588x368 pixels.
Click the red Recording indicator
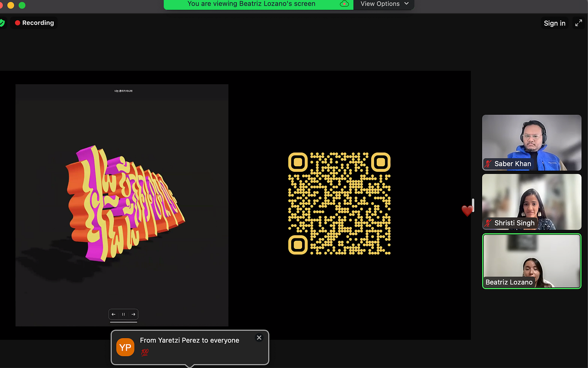[x=34, y=23]
